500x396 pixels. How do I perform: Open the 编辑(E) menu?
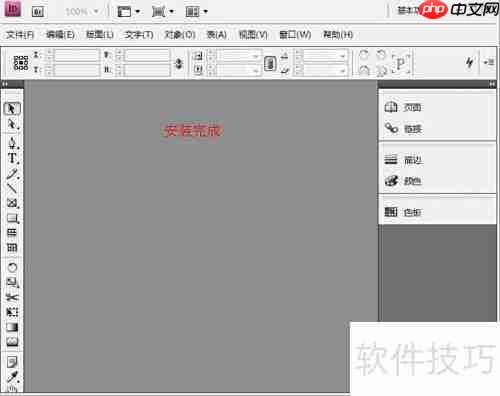tap(60, 34)
